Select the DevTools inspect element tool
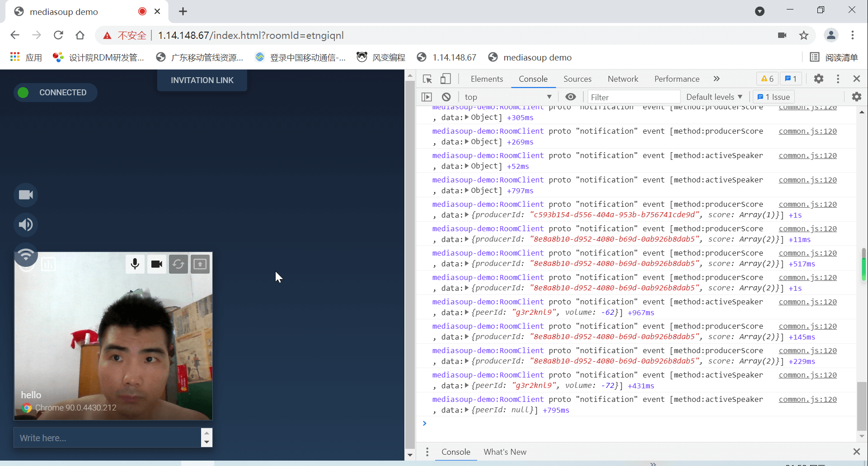The image size is (868, 466). pos(427,79)
